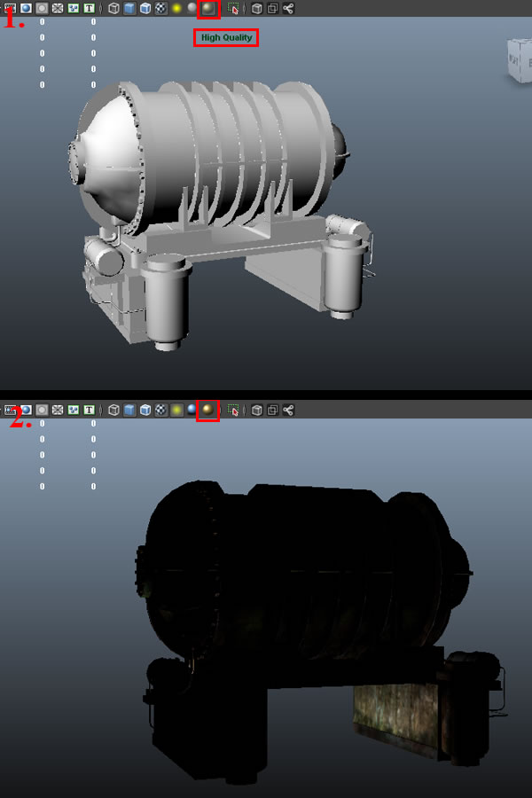Toggle Gate Mask in top viewport toolbar

42,8
